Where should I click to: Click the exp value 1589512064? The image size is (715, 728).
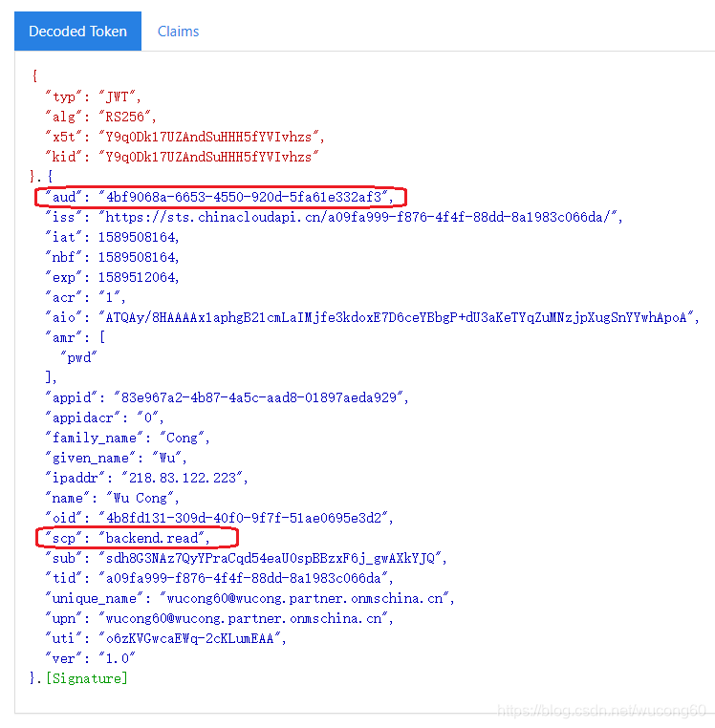(x=138, y=277)
